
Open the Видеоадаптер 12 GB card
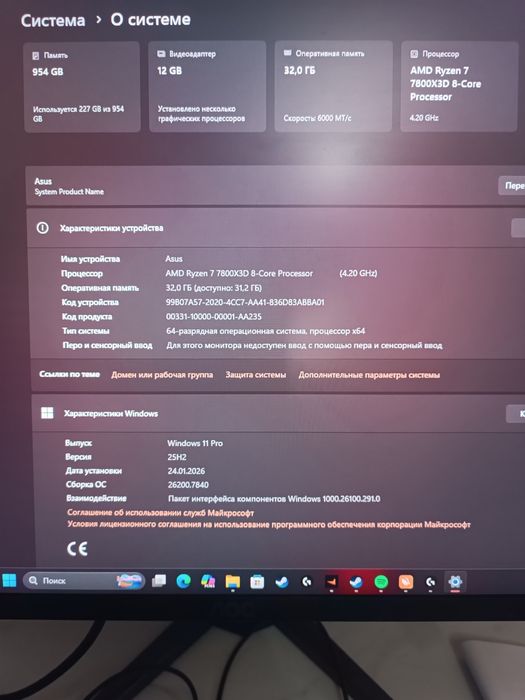(207, 87)
